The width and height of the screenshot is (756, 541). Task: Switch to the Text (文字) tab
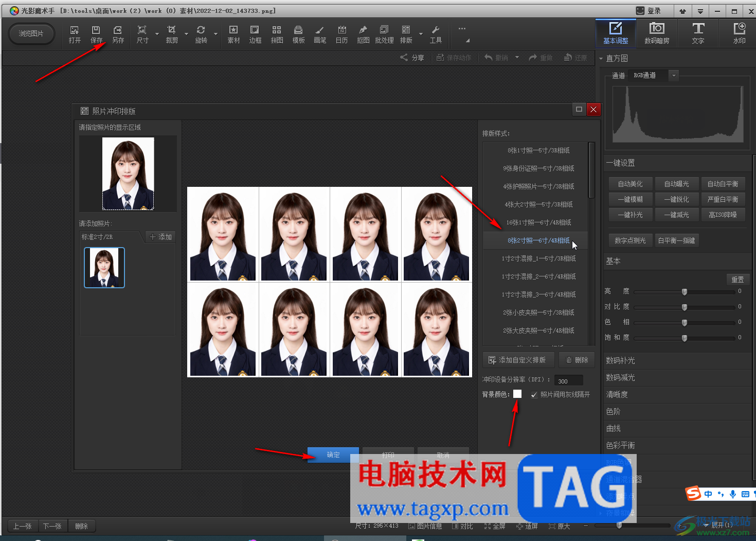tap(698, 33)
